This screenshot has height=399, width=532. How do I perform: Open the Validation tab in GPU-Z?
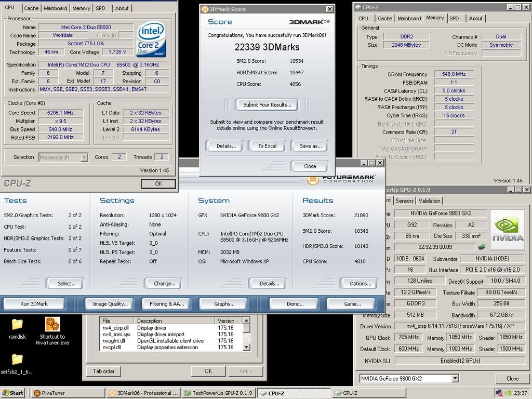(429, 201)
